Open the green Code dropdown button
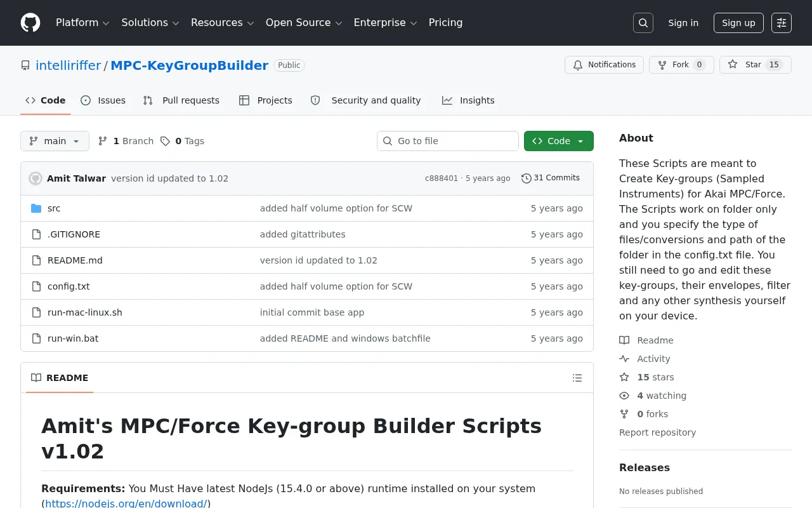This screenshot has width=812, height=508. [x=559, y=141]
